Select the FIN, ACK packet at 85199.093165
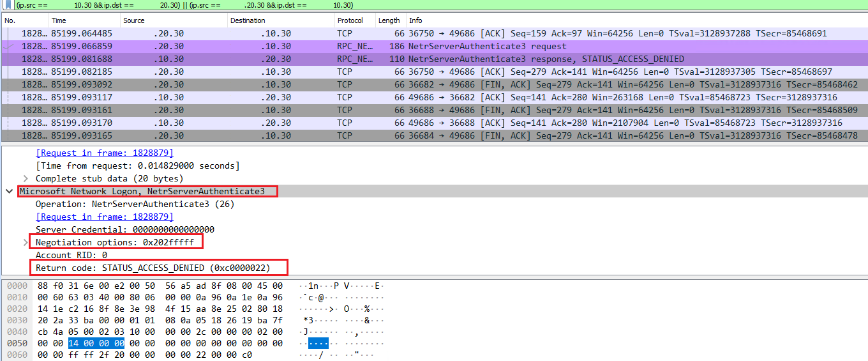This screenshot has height=361, width=868. [434, 135]
